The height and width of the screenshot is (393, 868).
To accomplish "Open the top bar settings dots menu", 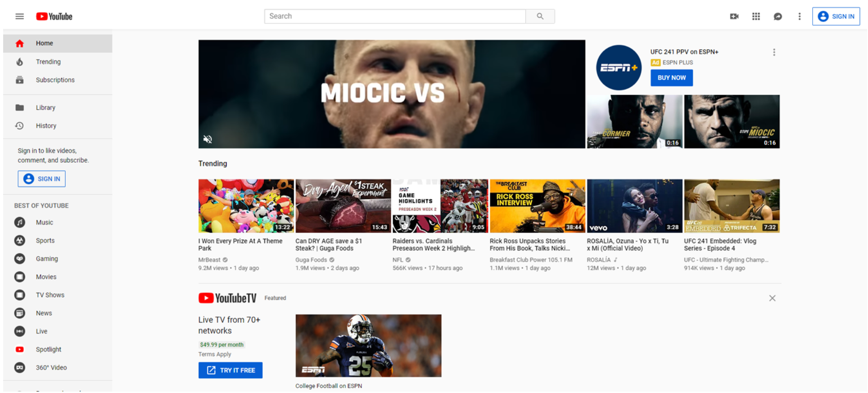I will tap(800, 17).
